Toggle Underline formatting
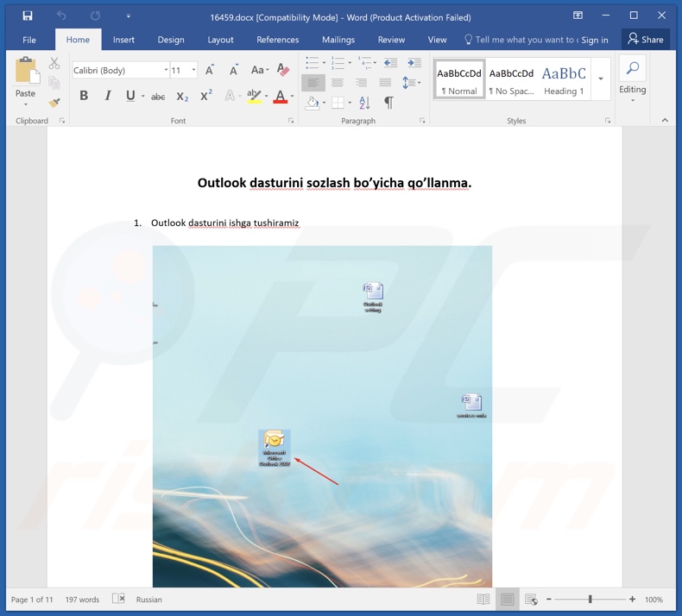Viewport: 682px width, 616px height. click(130, 96)
